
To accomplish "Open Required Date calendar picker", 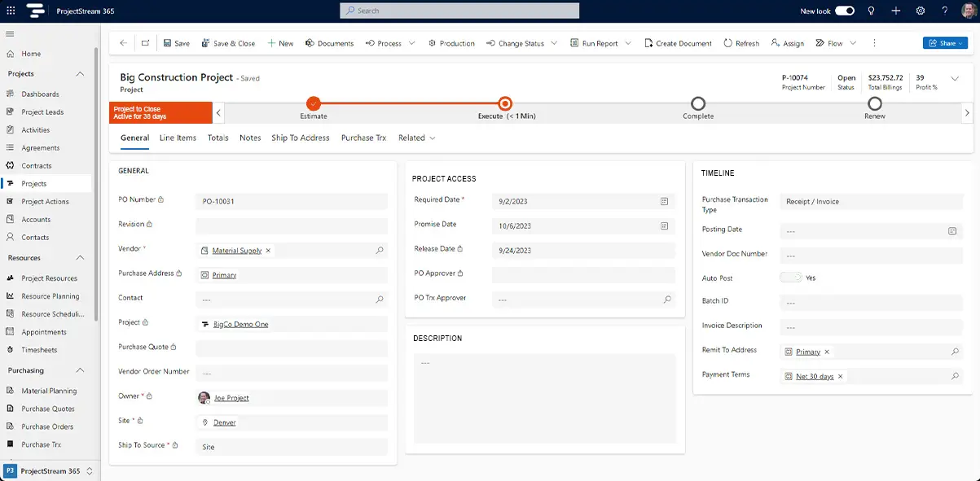I will (665, 200).
